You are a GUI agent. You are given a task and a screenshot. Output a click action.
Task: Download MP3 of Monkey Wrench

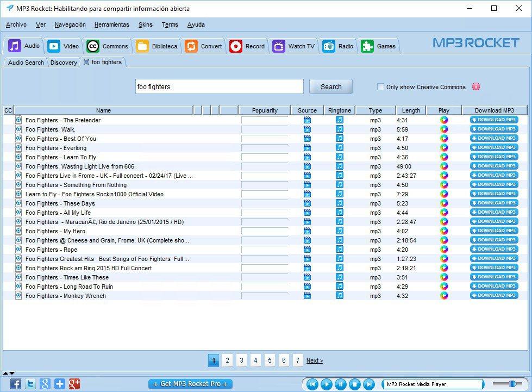(x=494, y=296)
